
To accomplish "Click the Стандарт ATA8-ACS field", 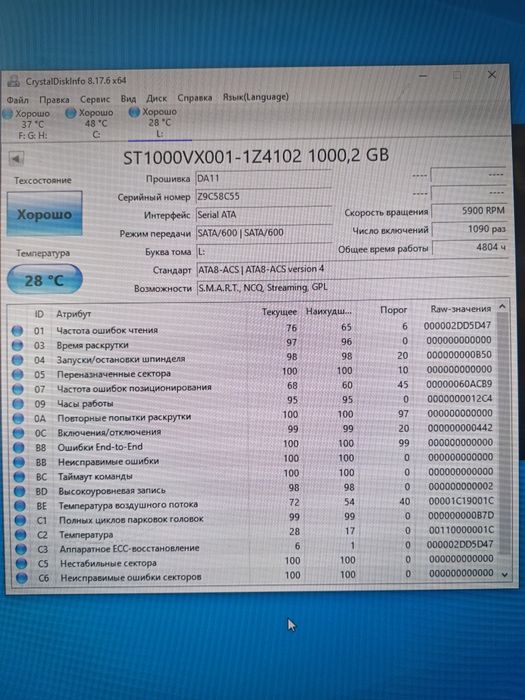I will pos(353,269).
